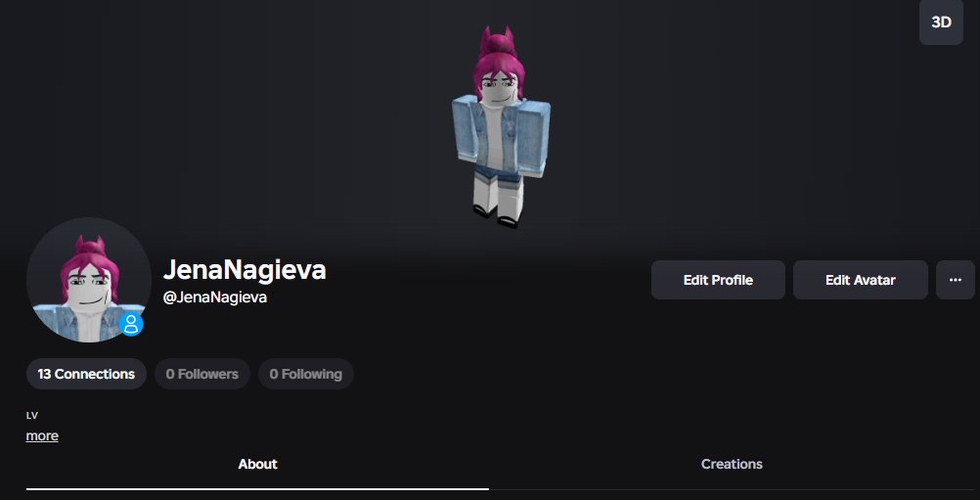This screenshot has height=500, width=980.
Task: Switch to the About tab
Action: point(257,465)
